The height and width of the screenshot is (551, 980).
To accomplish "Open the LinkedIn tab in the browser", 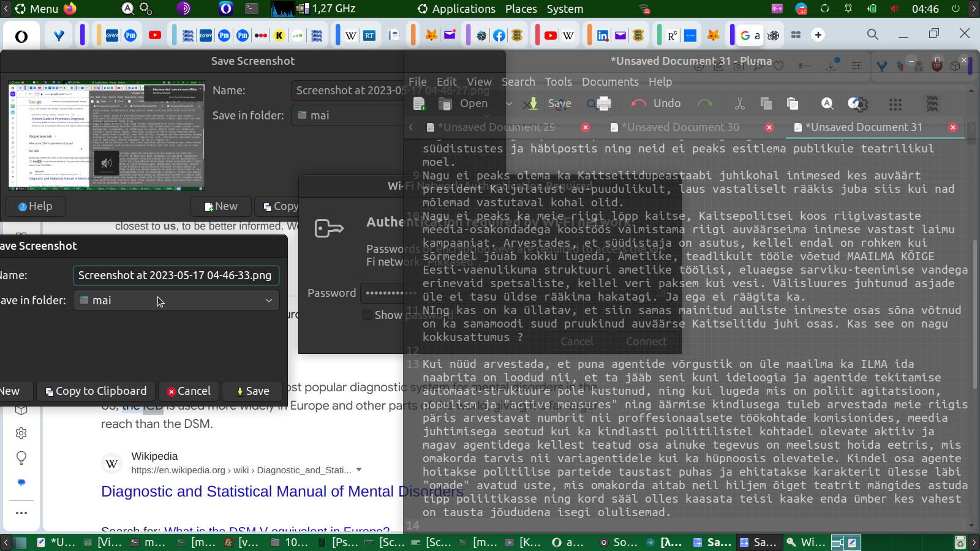I will [x=603, y=36].
